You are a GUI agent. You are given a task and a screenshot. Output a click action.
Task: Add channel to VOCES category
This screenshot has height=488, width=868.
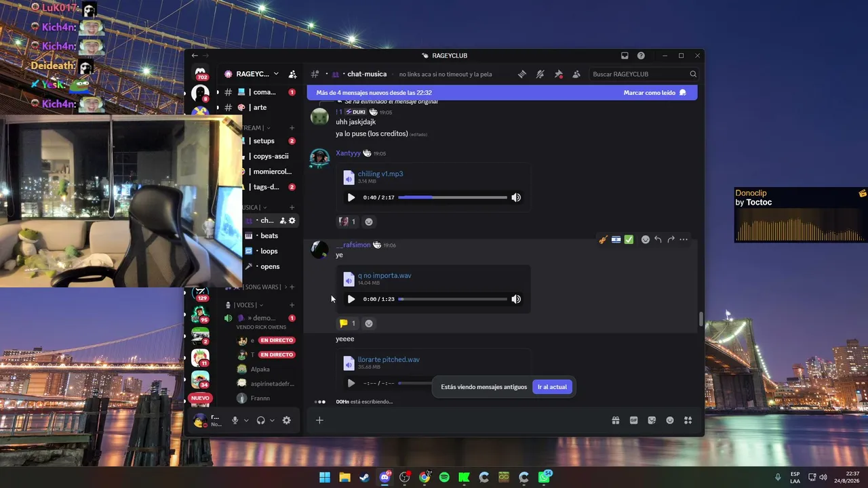[292, 305]
